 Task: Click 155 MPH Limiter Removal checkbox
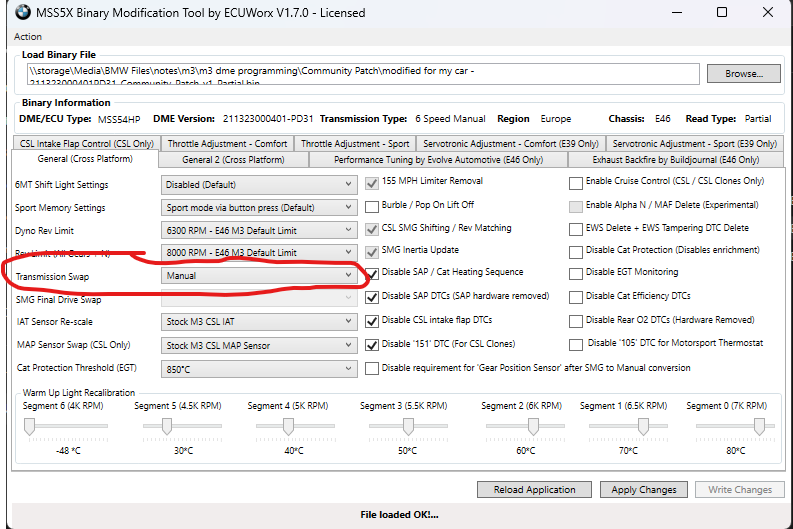[x=372, y=183]
